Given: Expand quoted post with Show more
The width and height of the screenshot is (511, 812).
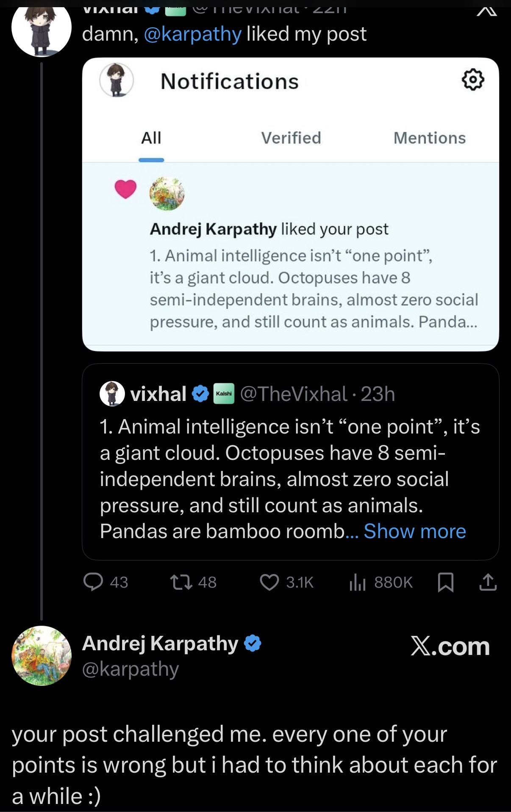Looking at the screenshot, I should (x=414, y=531).
